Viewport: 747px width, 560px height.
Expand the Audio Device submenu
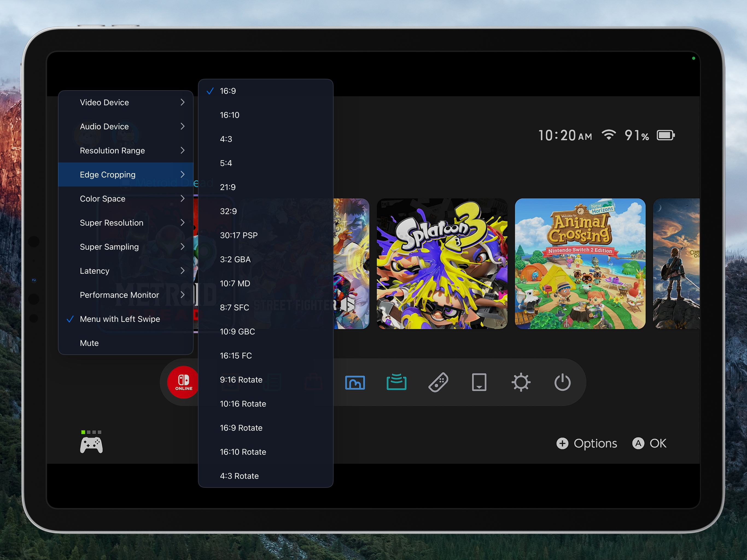coord(126,126)
